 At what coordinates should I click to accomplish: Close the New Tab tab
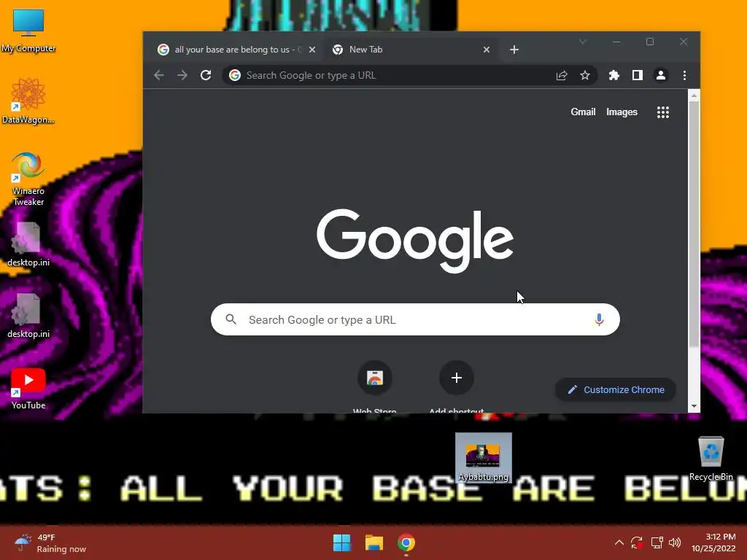pos(487,50)
